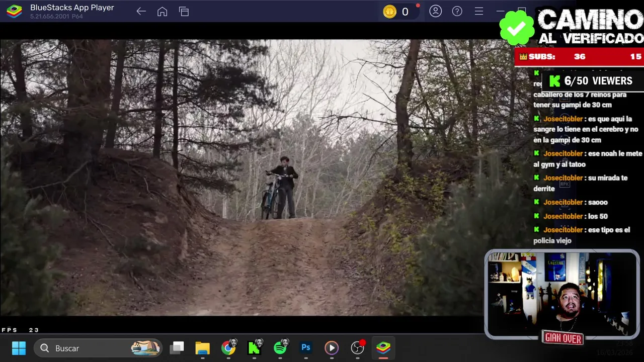Open Task View on the taskbar
This screenshot has width=644, height=362.
coord(177,348)
